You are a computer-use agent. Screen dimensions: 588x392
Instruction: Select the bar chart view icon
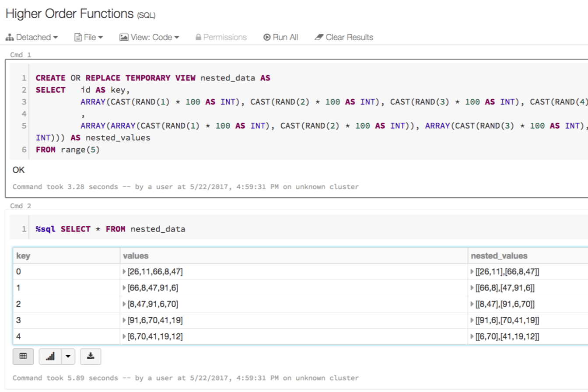click(x=50, y=357)
